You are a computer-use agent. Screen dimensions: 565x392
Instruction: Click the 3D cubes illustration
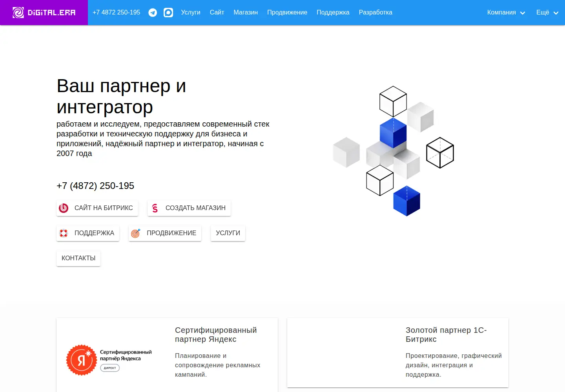point(393,151)
